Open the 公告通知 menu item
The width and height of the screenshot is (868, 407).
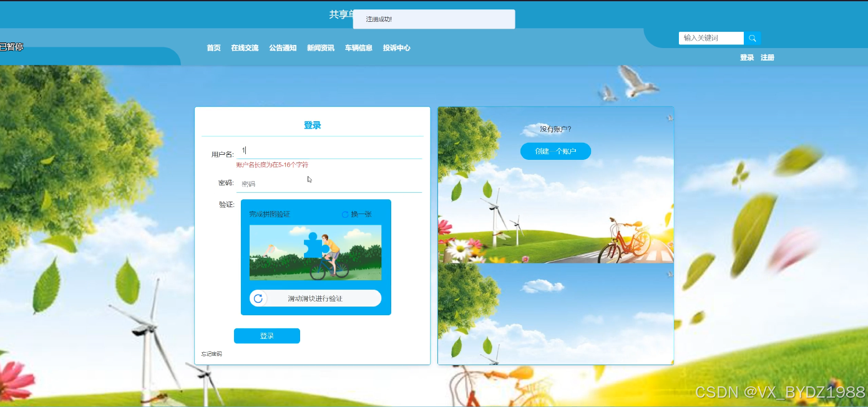click(283, 48)
